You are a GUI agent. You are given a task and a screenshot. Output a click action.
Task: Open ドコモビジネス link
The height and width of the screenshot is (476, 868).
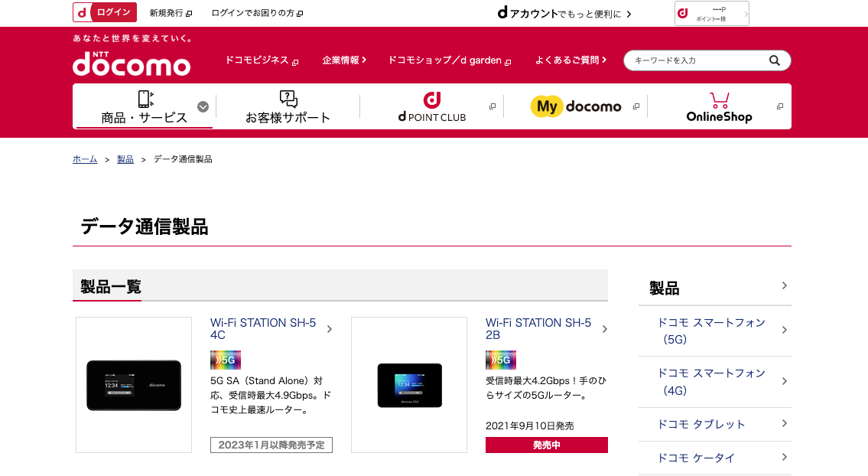click(262, 60)
